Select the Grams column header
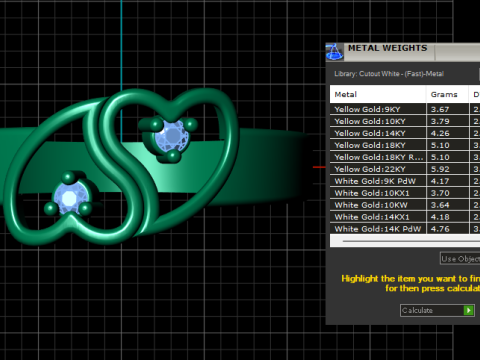The image size is (480, 360). tap(447, 94)
